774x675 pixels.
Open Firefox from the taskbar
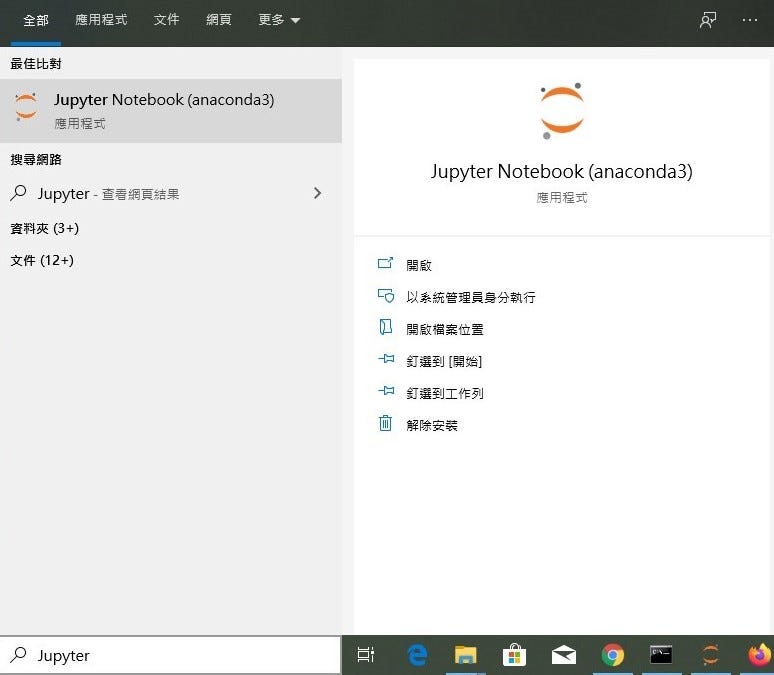760,655
